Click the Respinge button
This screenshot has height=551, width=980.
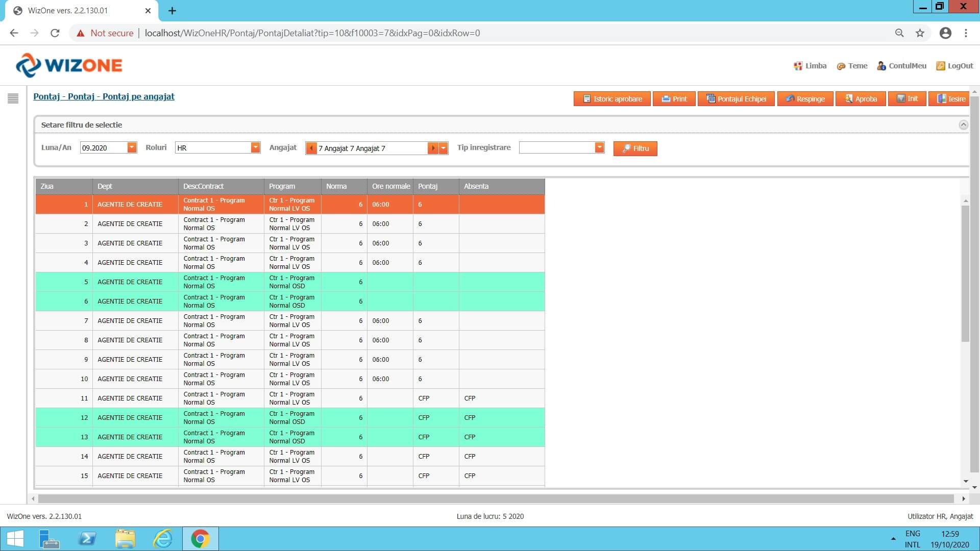point(805,99)
